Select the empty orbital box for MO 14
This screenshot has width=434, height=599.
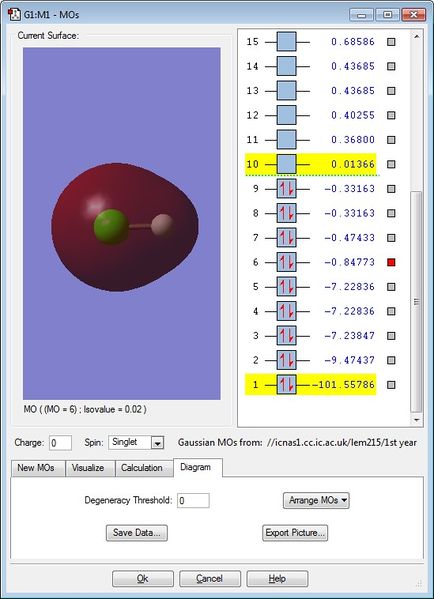point(287,66)
